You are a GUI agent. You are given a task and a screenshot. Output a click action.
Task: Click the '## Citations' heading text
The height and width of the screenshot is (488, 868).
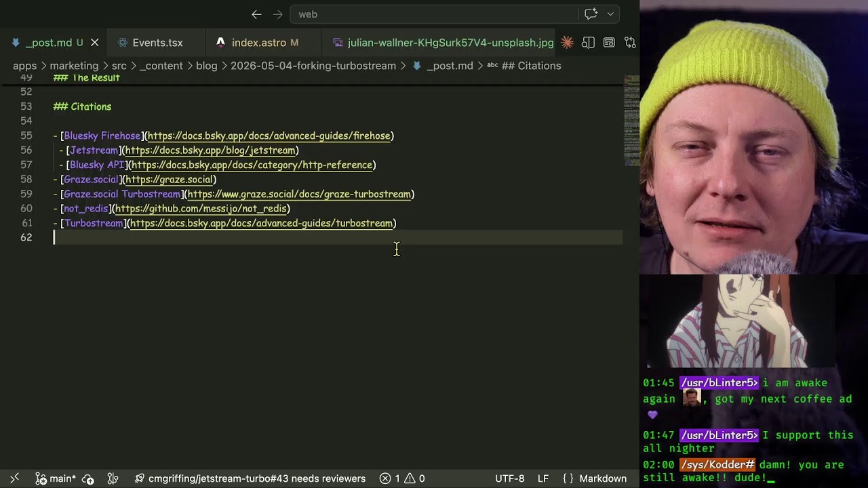[x=82, y=106]
